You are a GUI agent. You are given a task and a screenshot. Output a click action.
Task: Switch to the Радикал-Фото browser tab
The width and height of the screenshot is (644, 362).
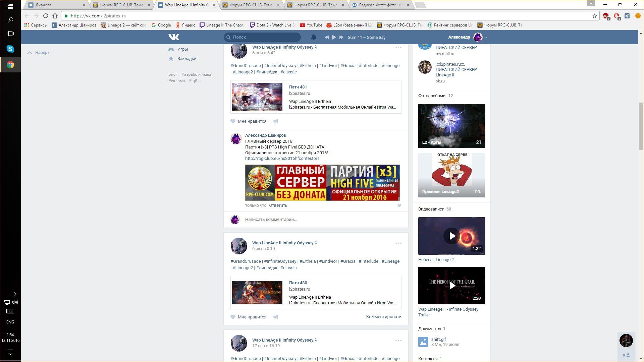tap(381, 5)
